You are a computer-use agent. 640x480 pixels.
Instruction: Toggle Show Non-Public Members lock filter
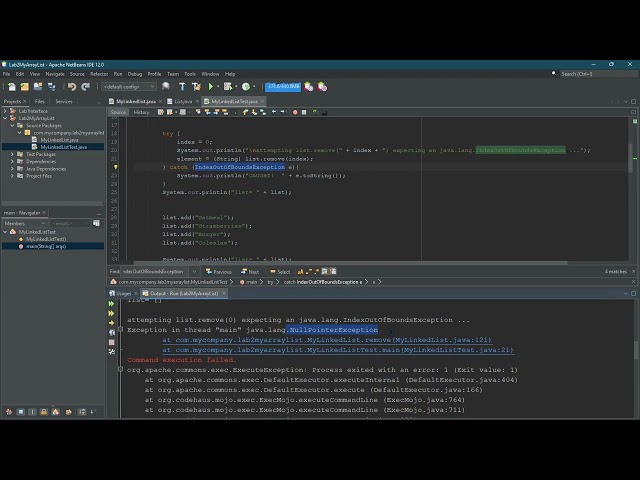pos(44,412)
